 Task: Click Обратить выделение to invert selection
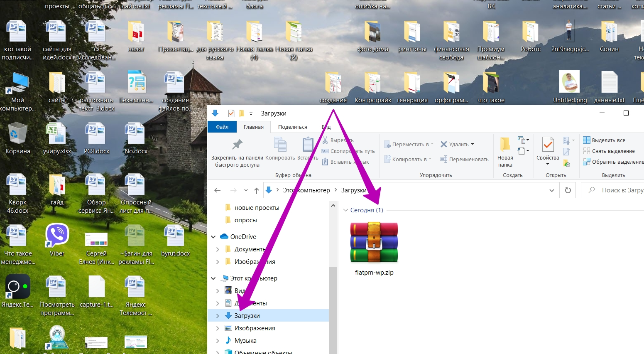point(613,162)
